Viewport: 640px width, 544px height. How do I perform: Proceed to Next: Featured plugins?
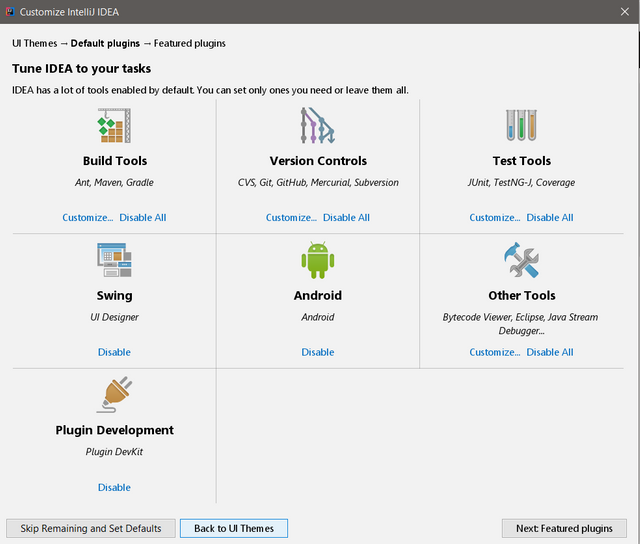564,528
